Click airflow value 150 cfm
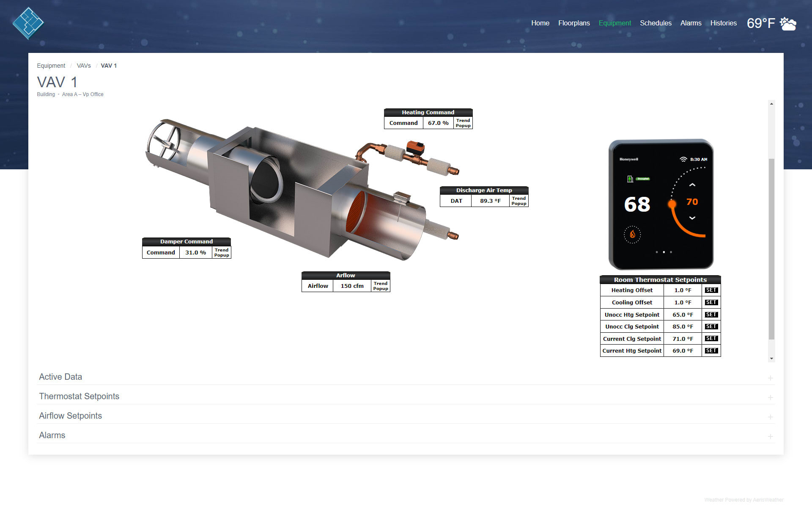812x508 pixels. pos(352,286)
